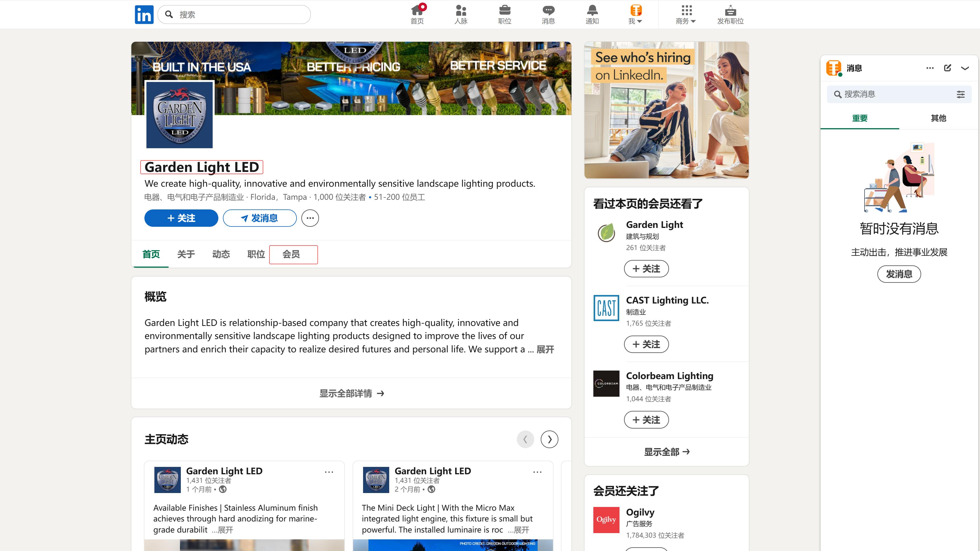Open the 人脉 network nav icon

click(x=461, y=14)
